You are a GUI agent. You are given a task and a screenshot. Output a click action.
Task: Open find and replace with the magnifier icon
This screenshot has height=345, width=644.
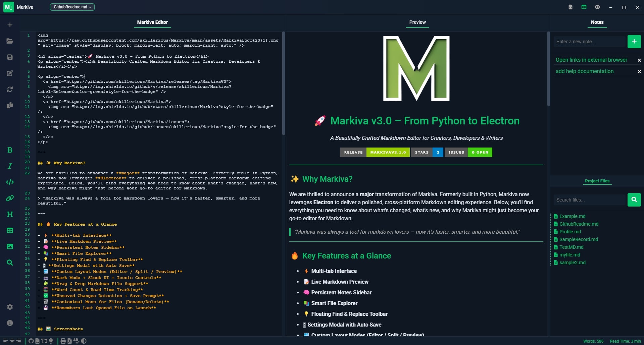10,263
